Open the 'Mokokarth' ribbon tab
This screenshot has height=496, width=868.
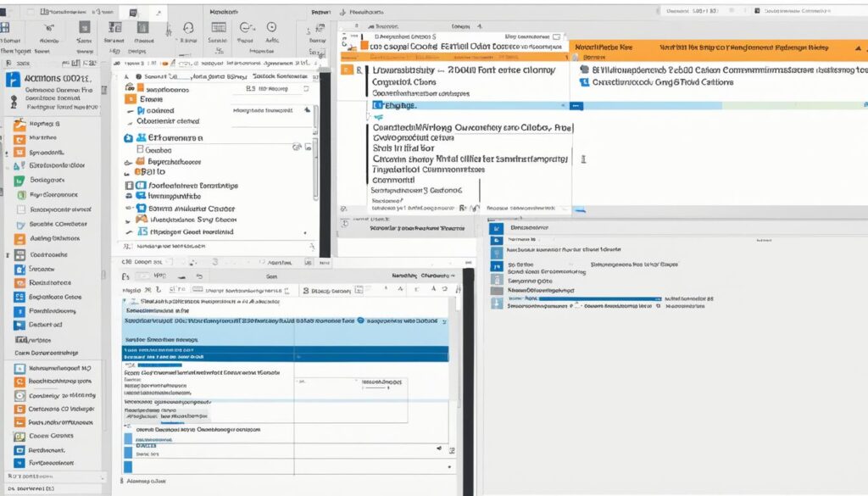click(x=224, y=14)
